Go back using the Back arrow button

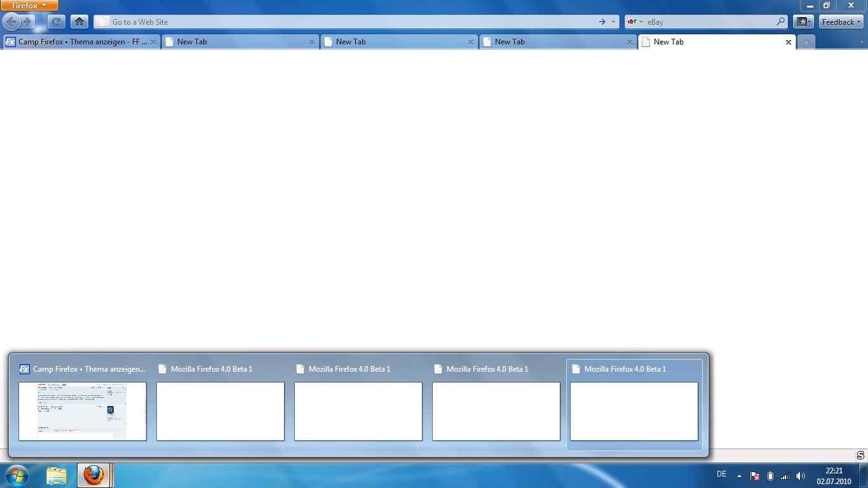pyautogui.click(x=11, y=22)
